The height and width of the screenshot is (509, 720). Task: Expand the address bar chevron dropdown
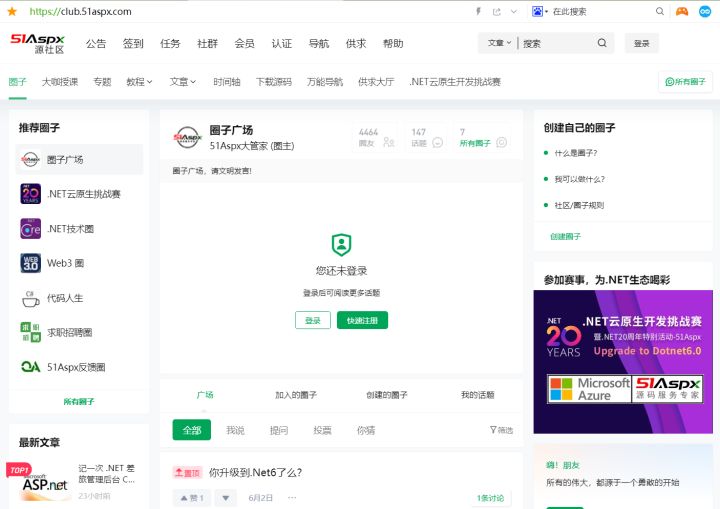click(514, 11)
